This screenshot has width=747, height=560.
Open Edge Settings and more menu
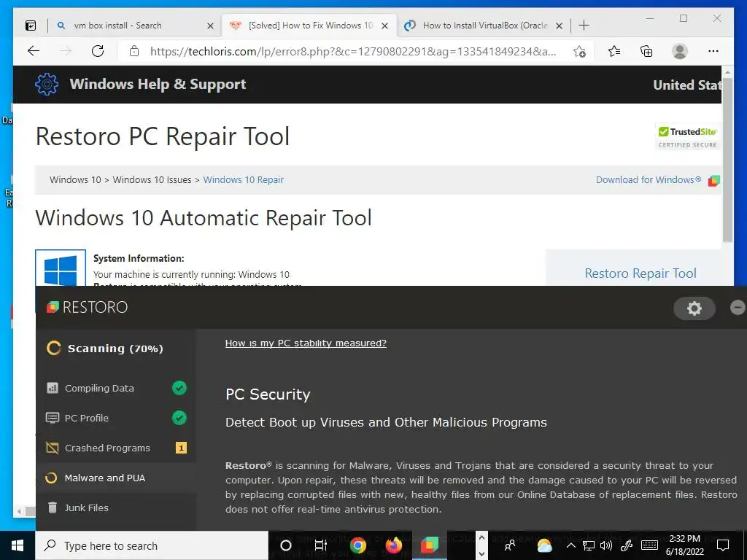click(x=713, y=51)
